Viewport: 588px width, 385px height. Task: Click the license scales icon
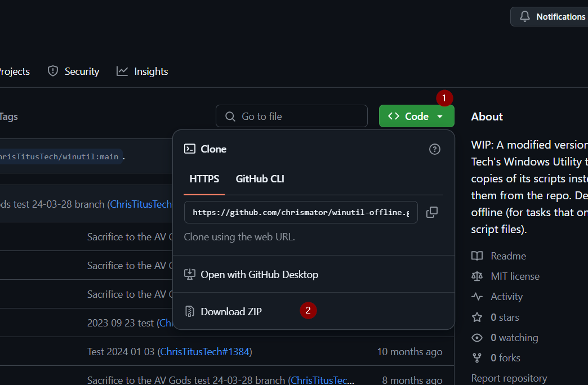[x=477, y=276]
